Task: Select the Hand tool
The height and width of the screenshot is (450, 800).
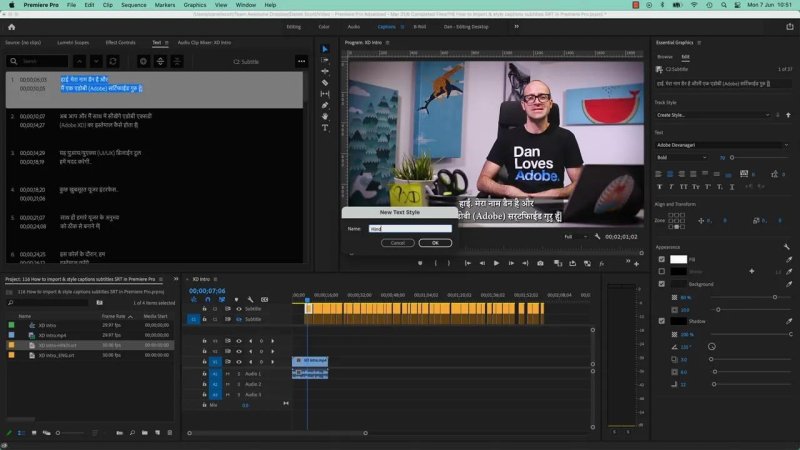Action: [324, 116]
